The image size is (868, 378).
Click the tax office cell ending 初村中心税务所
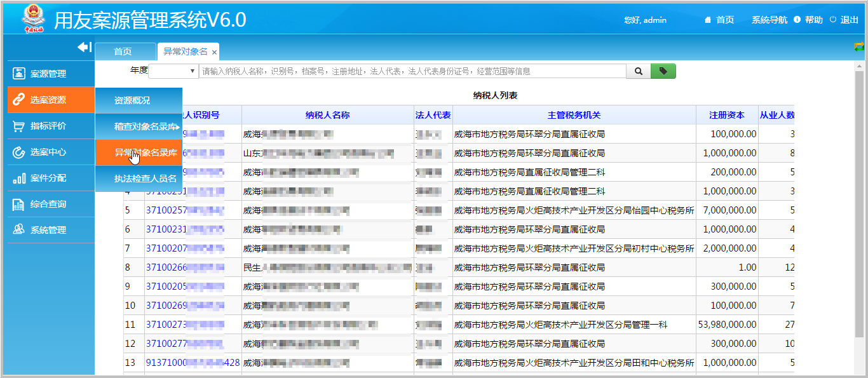[x=574, y=248]
